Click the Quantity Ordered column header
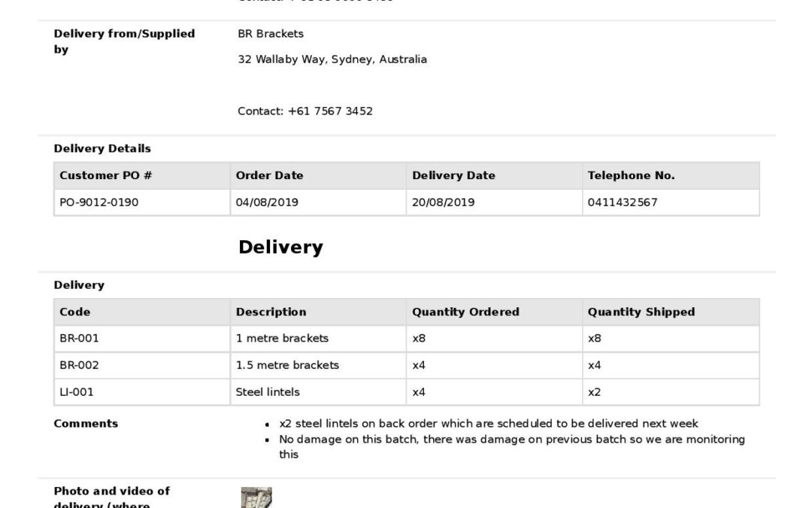 (x=465, y=312)
